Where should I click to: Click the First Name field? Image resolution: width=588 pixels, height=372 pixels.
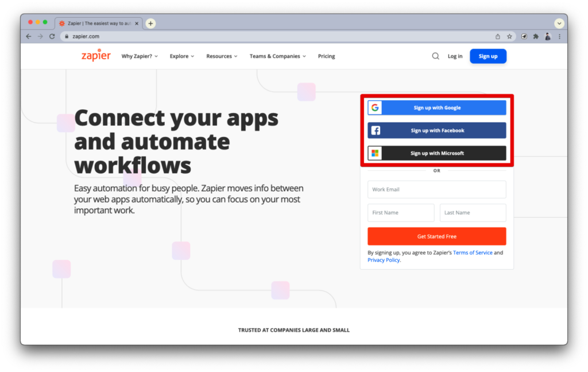point(401,213)
